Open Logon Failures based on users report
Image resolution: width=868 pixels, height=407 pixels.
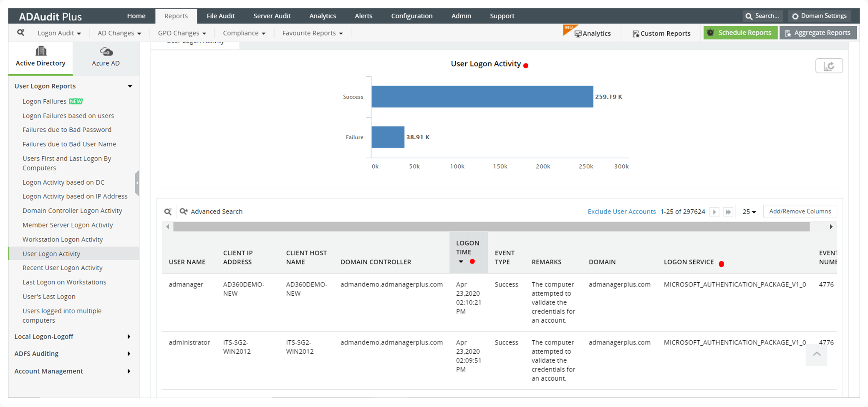click(x=68, y=116)
